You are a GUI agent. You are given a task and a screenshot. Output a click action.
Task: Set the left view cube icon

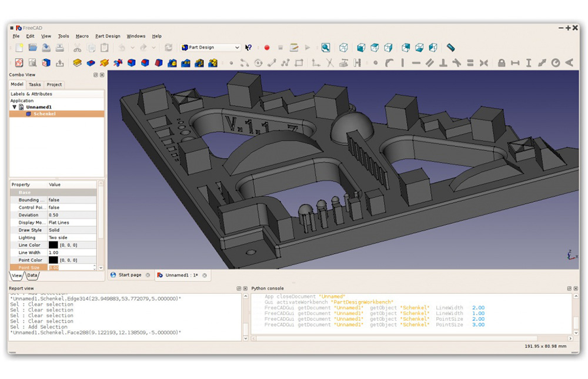[433, 48]
